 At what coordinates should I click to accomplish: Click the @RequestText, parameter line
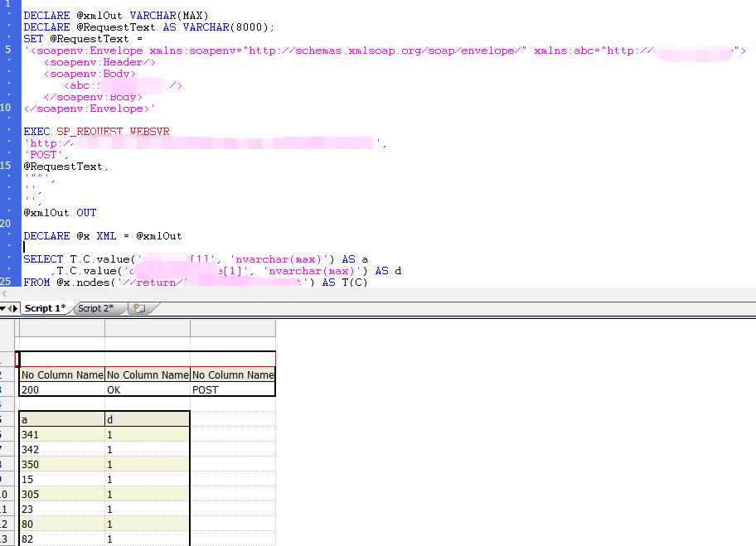tap(65, 167)
